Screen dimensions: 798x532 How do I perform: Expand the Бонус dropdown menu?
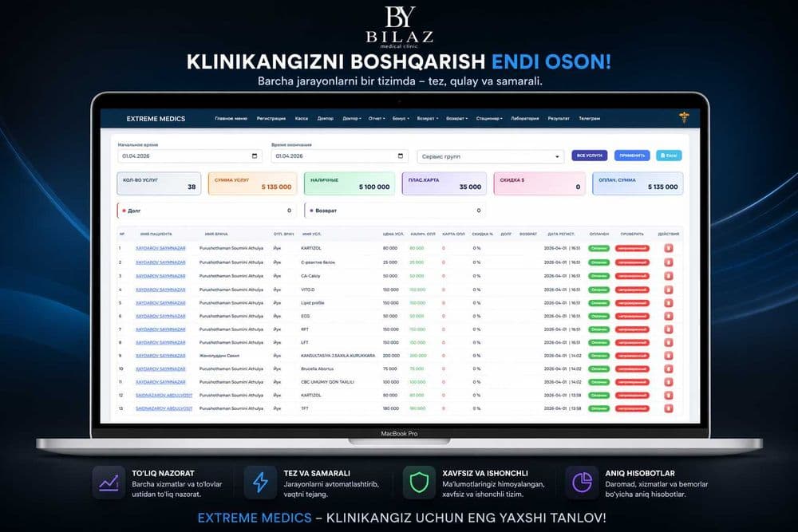pyautogui.click(x=401, y=119)
